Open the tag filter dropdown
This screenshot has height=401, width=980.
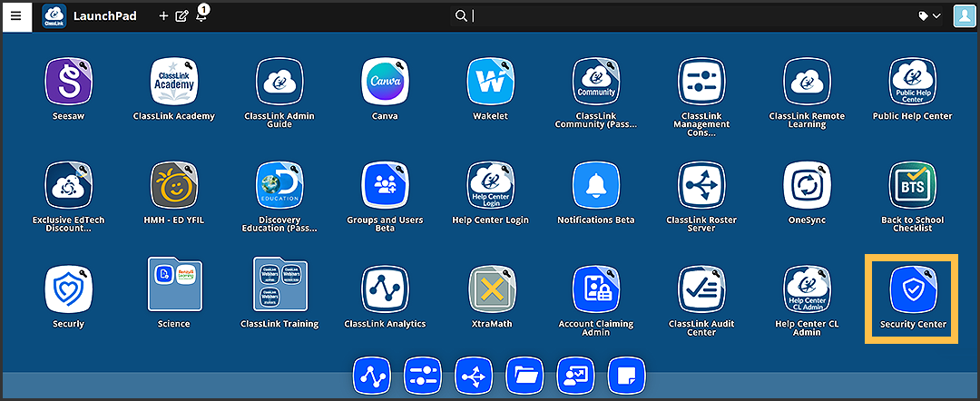[929, 16]
